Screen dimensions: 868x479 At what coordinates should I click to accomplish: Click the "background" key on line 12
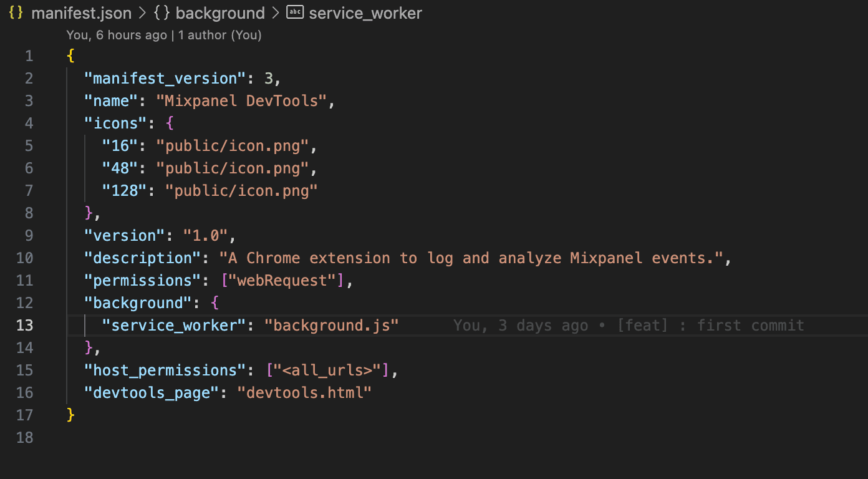tap(138, 303)
